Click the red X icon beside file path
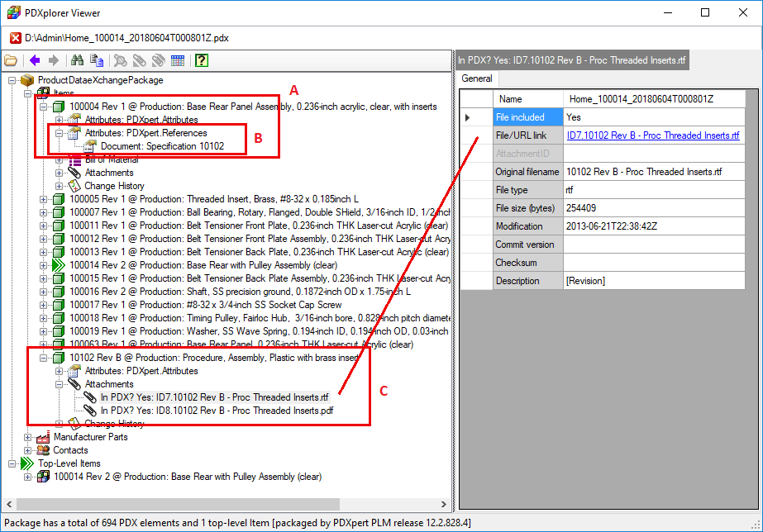Screen dimensions: 763x532 pos(16,38)
